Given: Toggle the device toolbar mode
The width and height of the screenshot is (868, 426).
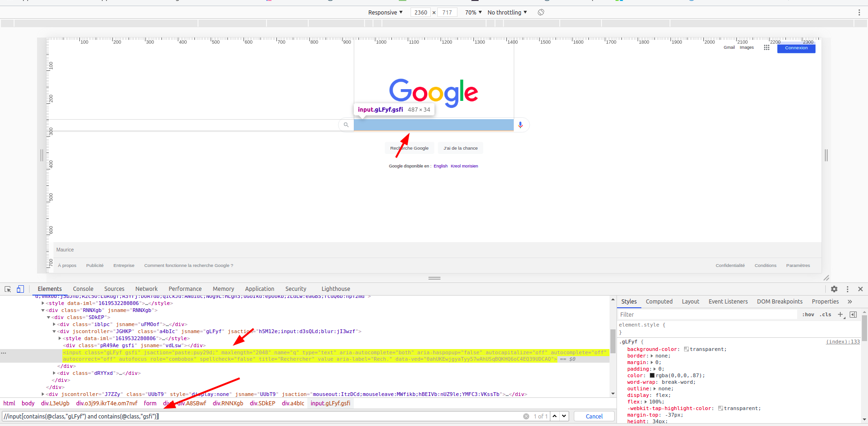Looking at the screenshot, I should pos(20,289).
